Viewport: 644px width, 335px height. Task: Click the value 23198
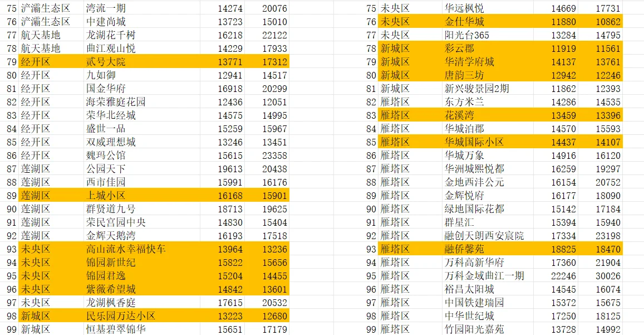(608, 235)
